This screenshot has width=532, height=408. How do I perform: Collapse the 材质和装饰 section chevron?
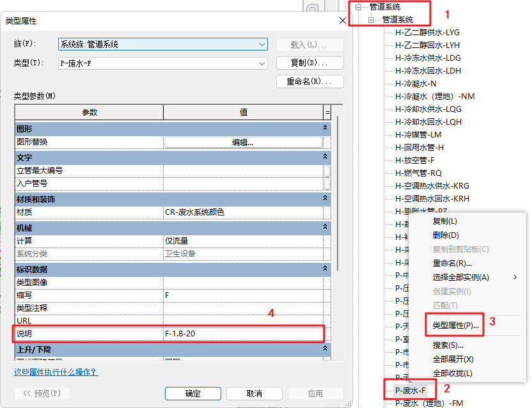pos(324,199)
